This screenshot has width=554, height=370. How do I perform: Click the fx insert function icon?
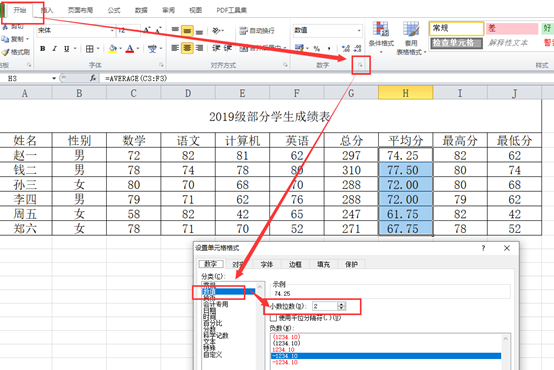[x=93, y=78]
